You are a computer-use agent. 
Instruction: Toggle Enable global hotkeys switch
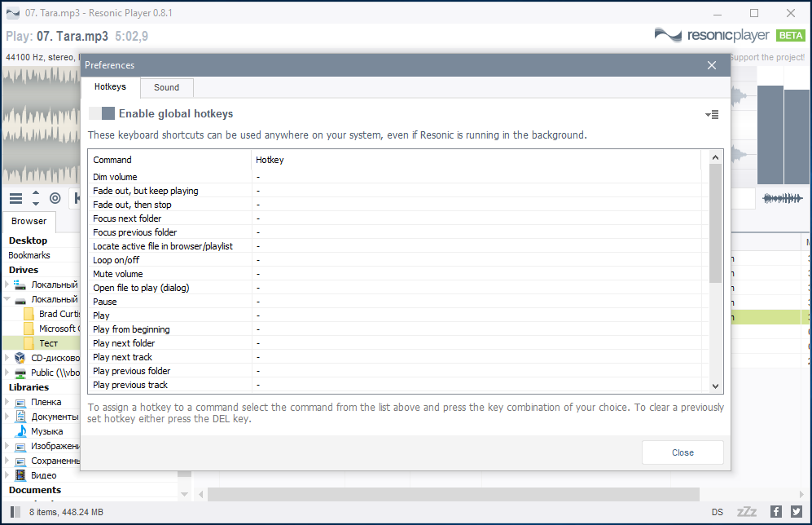(102, 113)
